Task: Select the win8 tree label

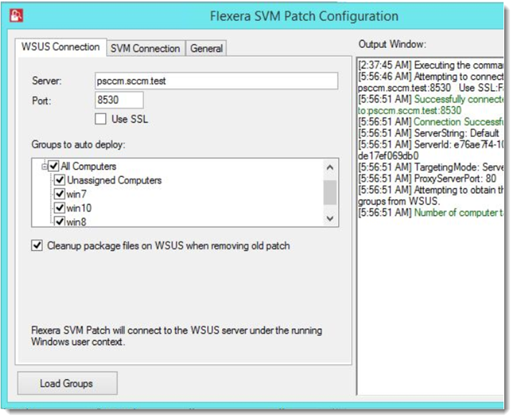Action: (76, 221)
